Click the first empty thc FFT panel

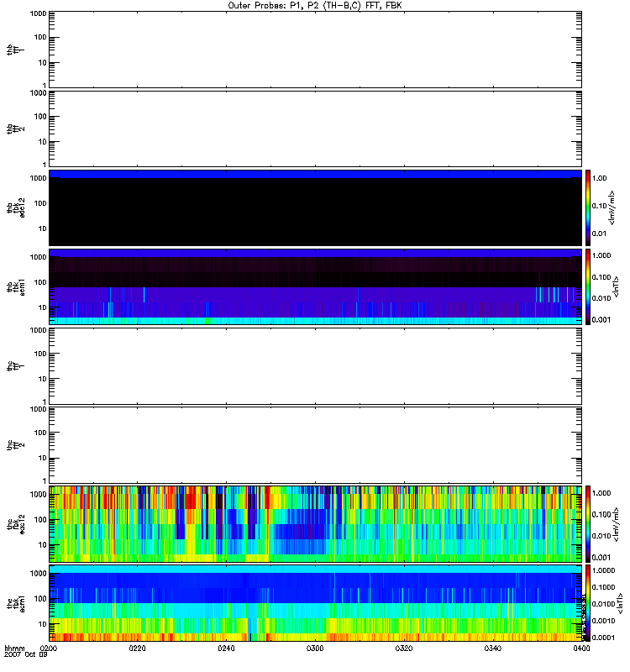click(x=315, y=365)
